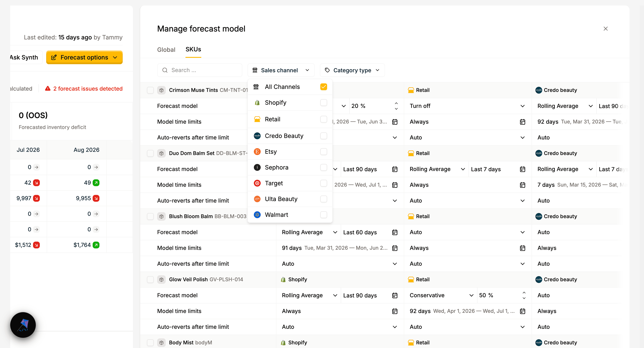Select Sephora in the channel menu

[290, 167]
